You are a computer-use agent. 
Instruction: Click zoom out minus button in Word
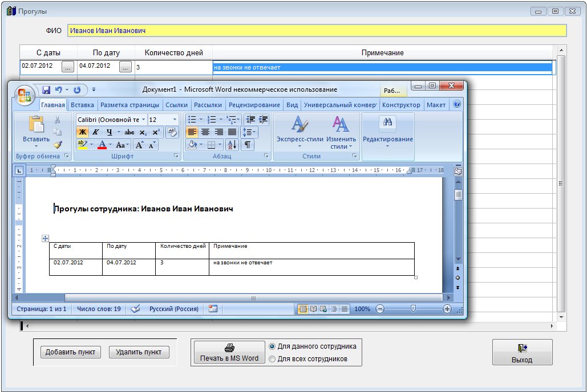380,309
